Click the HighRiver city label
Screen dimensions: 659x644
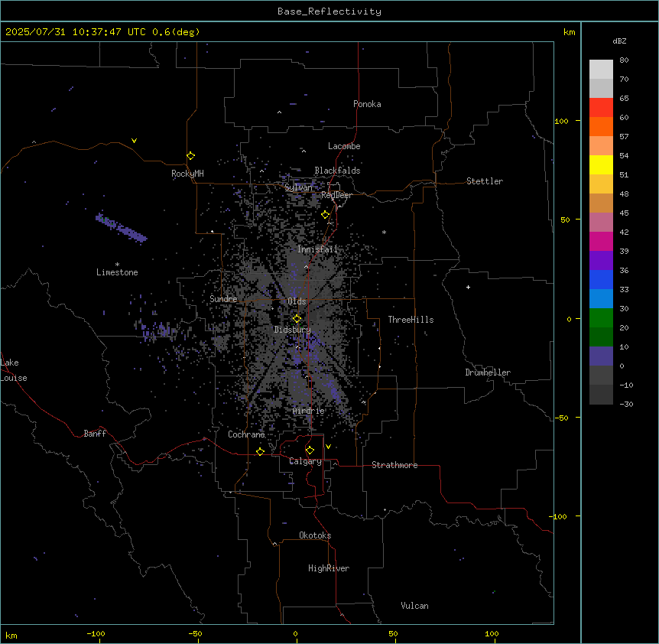click(x=329, y=568)
